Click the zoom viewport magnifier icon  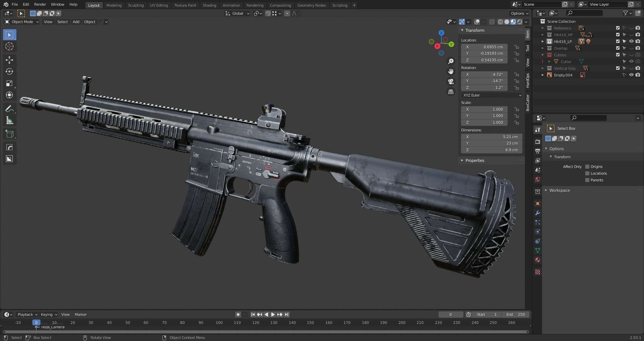coord(451,61)
